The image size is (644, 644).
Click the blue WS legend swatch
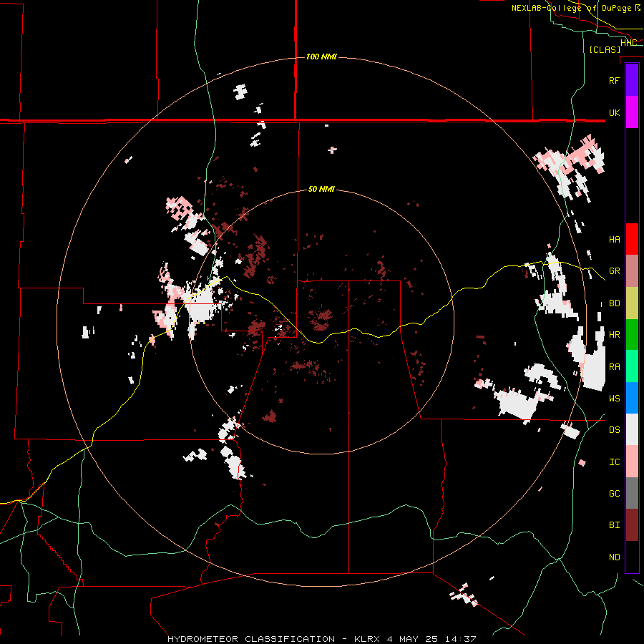click(x=632, y=398)
